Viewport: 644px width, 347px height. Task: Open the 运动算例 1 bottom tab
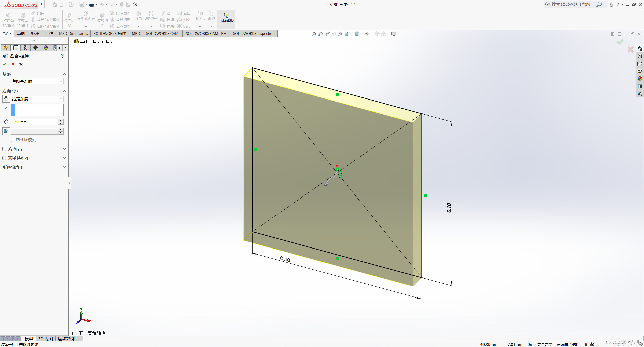(x=67, y=339)
